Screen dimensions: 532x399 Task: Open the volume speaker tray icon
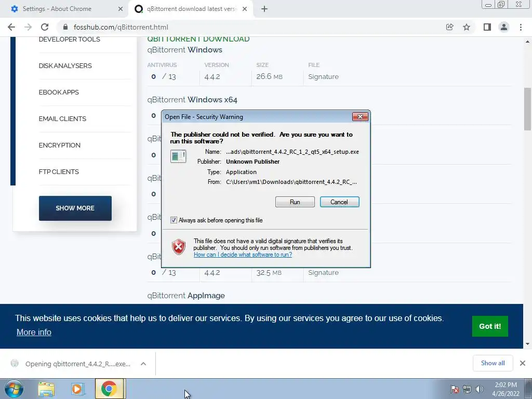pos(479,389)
